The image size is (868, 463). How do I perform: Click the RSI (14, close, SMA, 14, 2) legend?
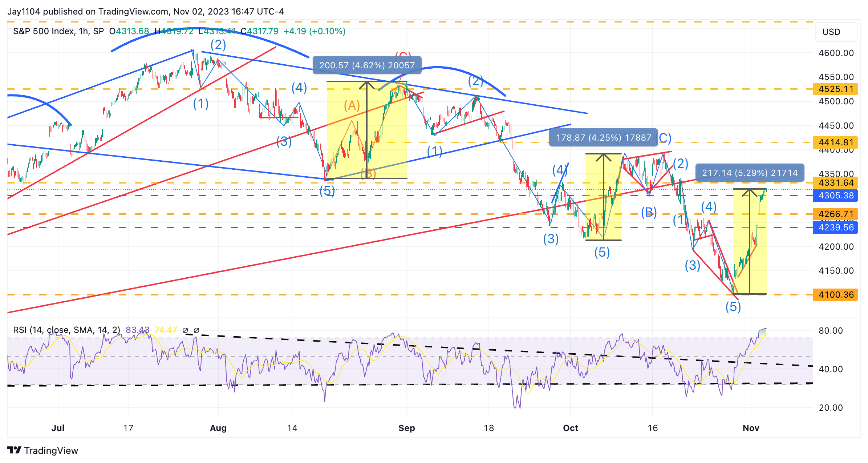click(x=66, y=330)
